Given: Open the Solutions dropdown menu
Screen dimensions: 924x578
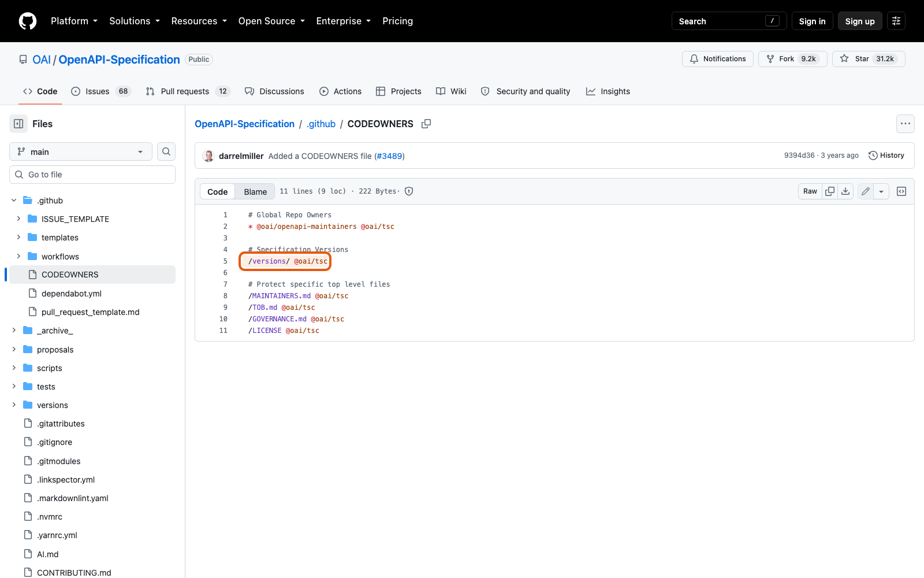Looking at the screenshot, I should click(x=135, y=21).
